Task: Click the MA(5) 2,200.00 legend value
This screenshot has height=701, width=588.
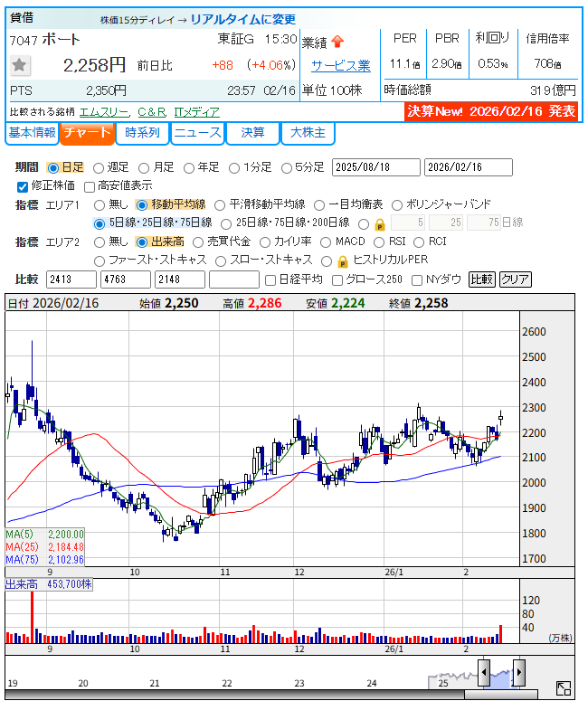Action: pyautogui.click(x=66, y=535)
